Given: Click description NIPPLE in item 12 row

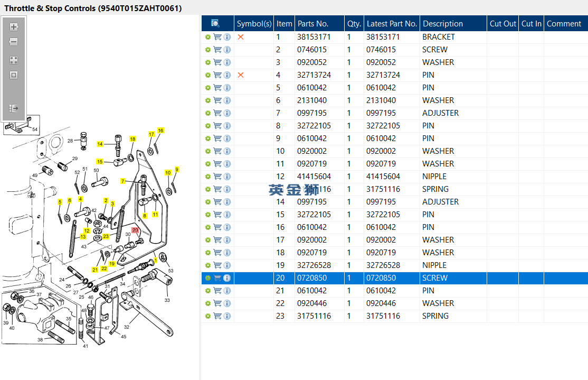Looking at the screenshot, I should [x=434, y=177].
